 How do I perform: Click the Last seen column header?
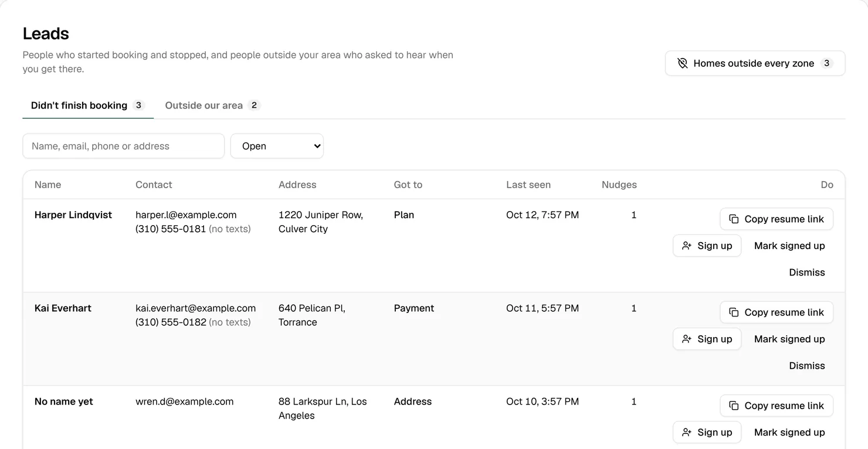(528, 185)
